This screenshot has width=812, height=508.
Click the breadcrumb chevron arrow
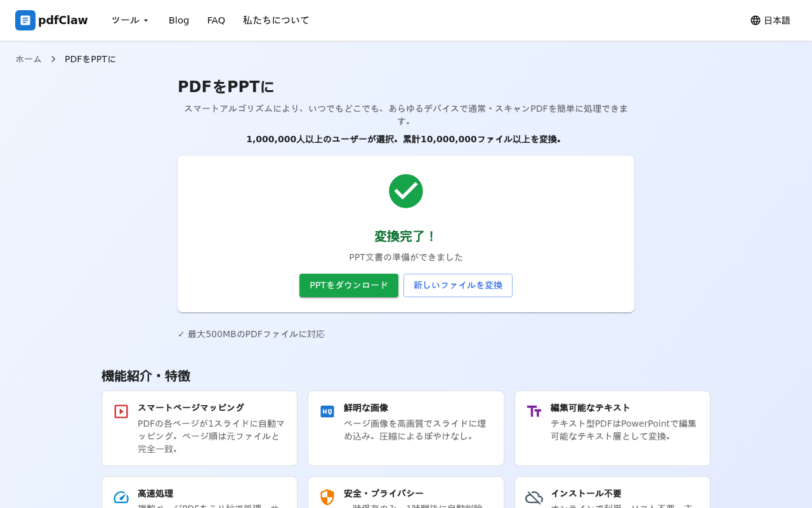[53, 58]
